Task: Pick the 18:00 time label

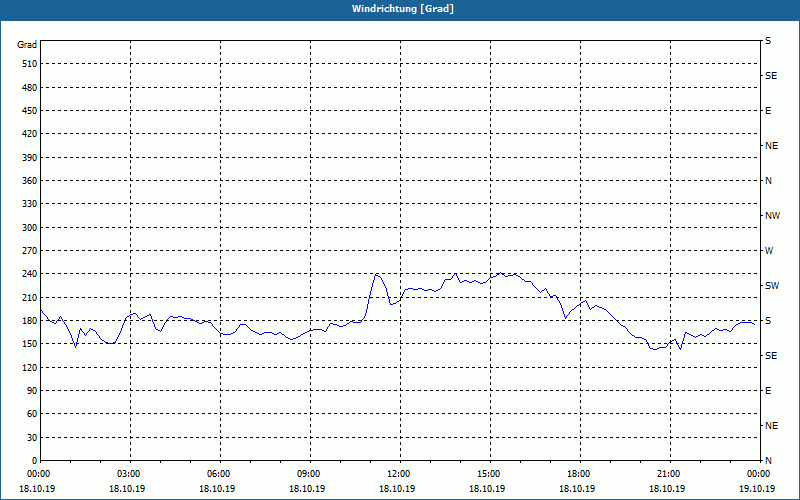Action: click(580, 474)
